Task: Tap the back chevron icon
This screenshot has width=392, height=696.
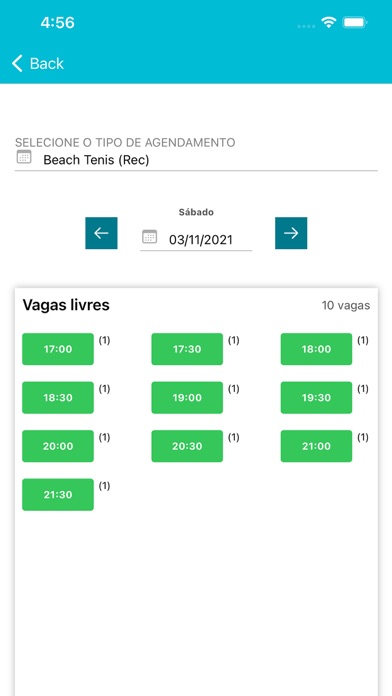Action: point(17,63)
